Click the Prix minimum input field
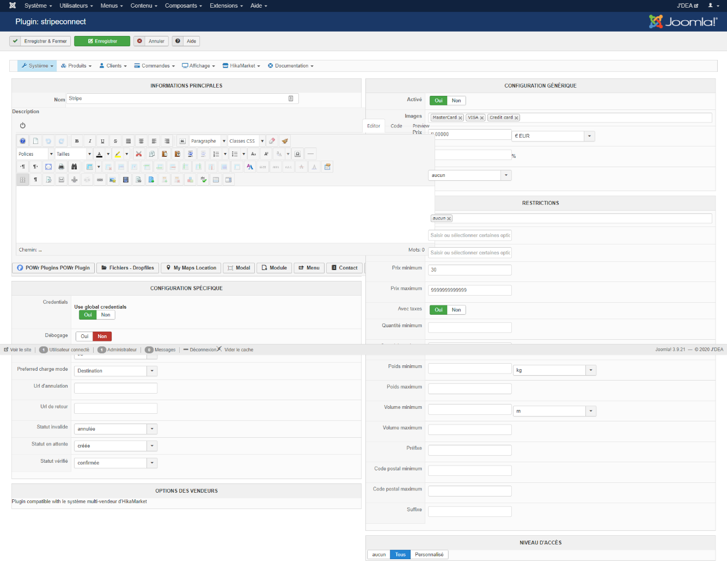Viewport: 727px width, 588px height. [470, 270]
